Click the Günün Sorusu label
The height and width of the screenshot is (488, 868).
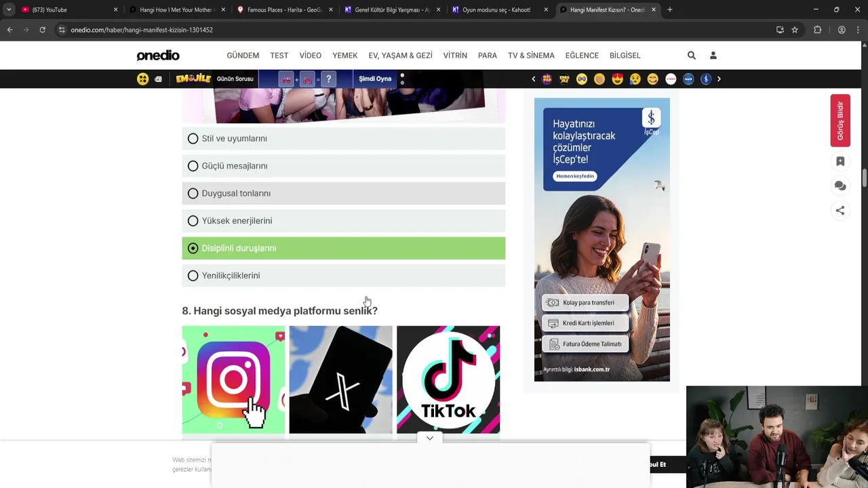coord(235,79)
